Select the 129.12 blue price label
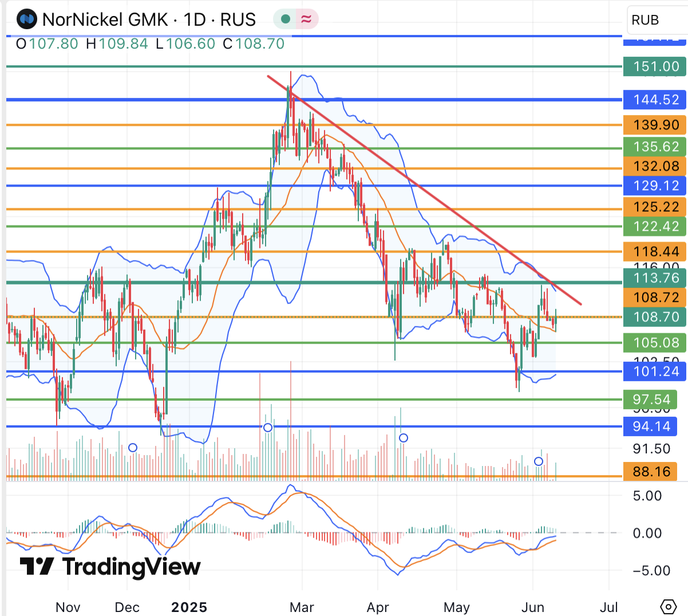 coord(655,185)
